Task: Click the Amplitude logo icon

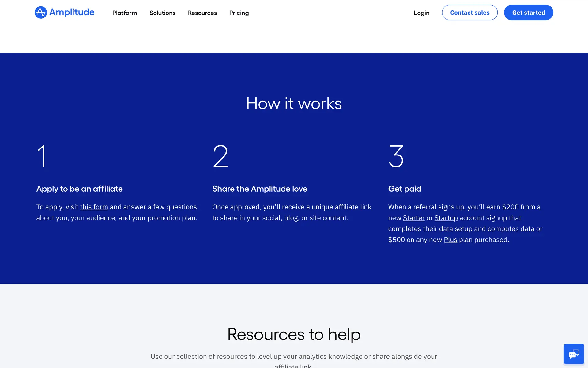Action: coord(41,13)
